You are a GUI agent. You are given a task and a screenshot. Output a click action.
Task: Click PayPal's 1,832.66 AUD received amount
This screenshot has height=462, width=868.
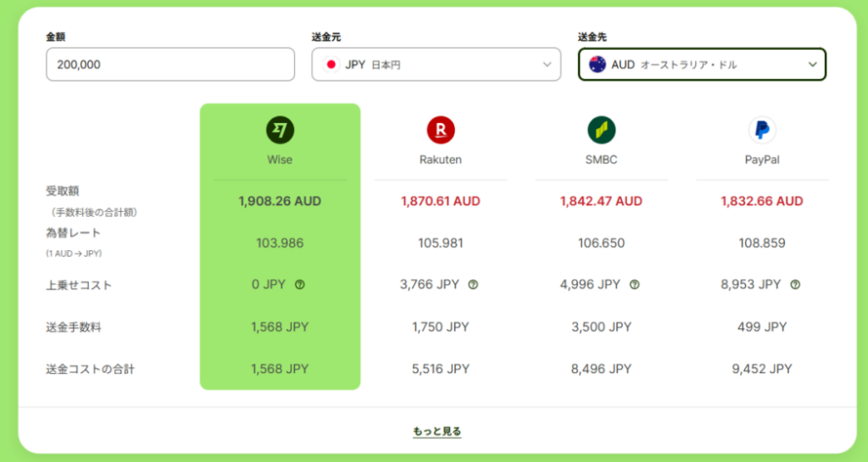(762, 202)
